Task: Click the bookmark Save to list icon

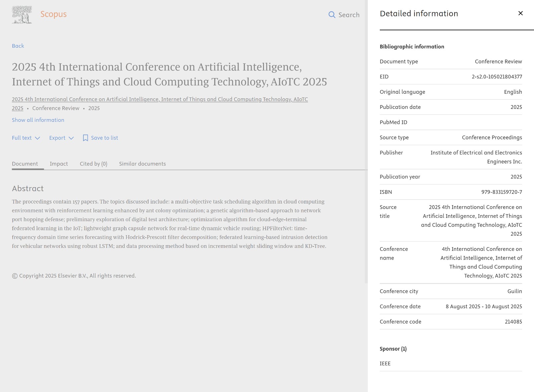Action: (x=85, y=138)
